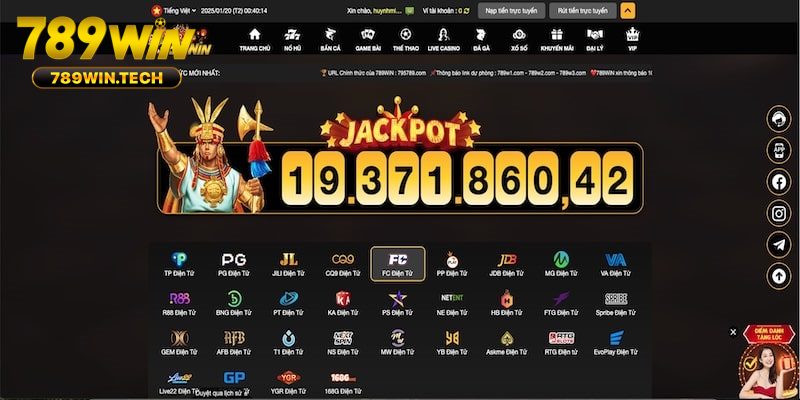Expand the Tiếng Việt language dropdown

click(173, 11)
